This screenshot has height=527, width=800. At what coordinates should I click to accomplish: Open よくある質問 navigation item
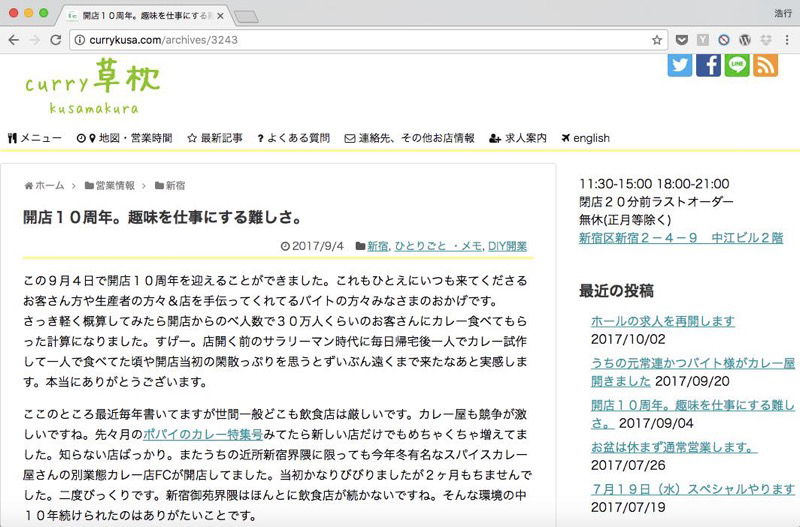pos(293,138)
